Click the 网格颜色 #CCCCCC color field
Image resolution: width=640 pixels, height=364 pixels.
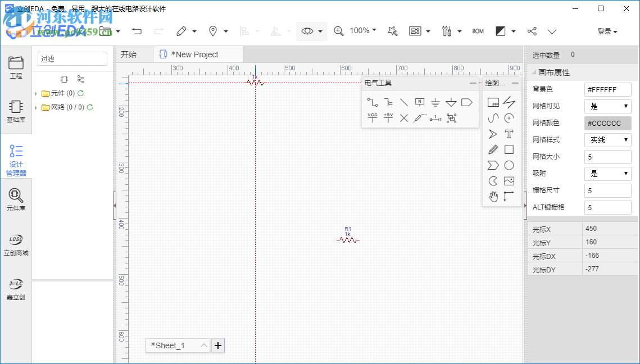tap(608, 123)
